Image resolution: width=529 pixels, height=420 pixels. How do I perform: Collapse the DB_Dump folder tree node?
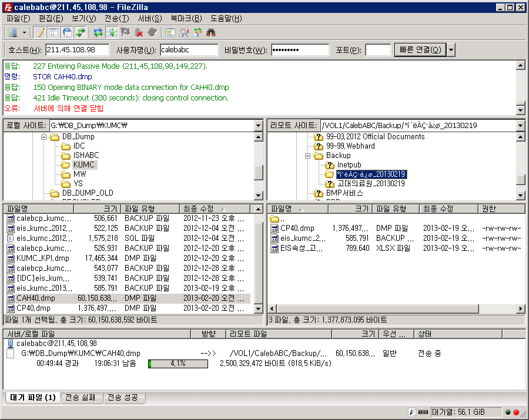(x=44, y=137)
